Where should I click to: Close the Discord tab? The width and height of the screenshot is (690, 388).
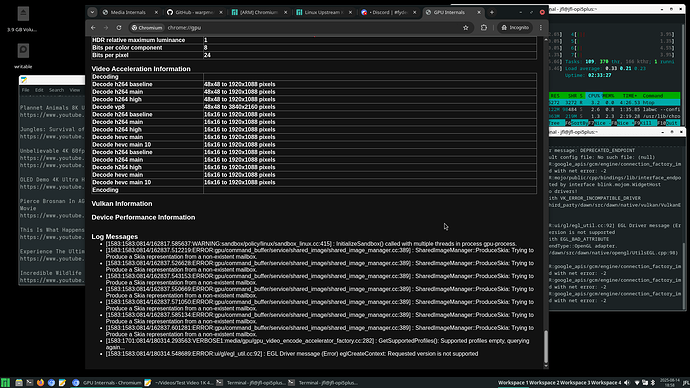(415, 12)
